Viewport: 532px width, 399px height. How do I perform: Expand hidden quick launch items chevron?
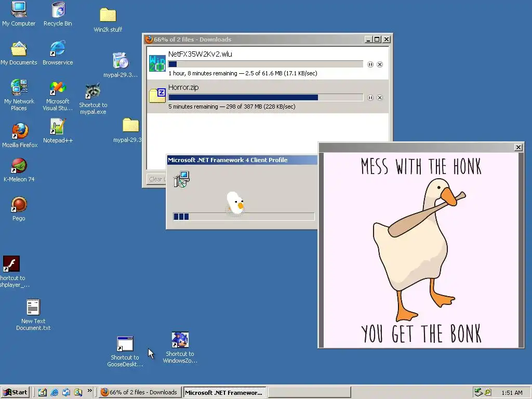coord(89,391)
